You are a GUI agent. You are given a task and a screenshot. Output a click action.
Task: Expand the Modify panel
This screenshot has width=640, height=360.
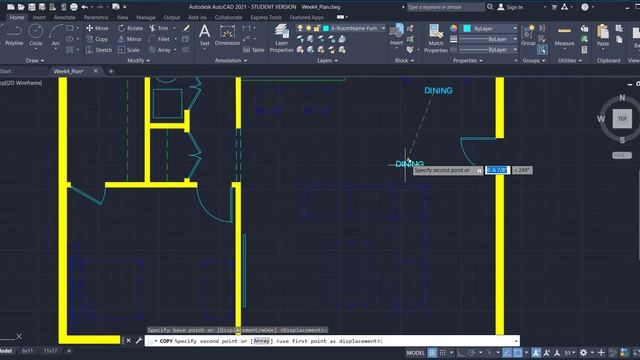click(138, 60)
